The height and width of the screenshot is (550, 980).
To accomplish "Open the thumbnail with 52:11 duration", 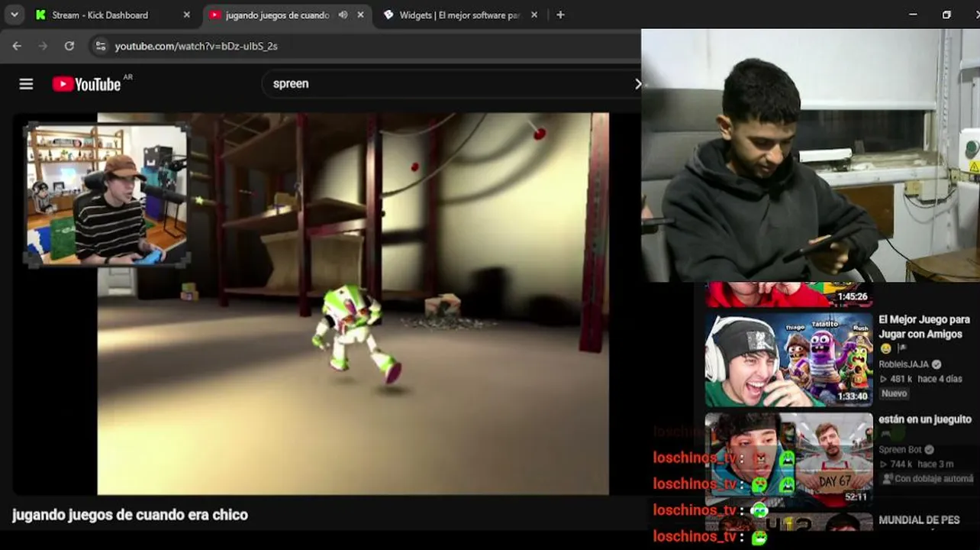I will (x=788, y=459).
